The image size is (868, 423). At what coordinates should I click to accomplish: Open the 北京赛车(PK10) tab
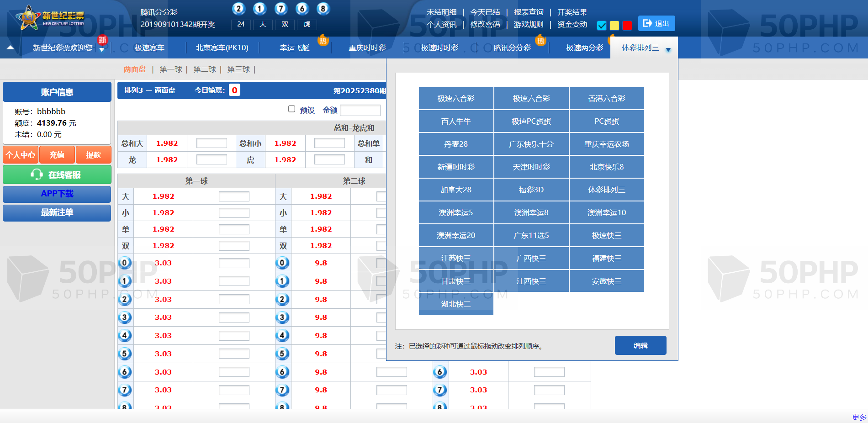coord(222,48)
